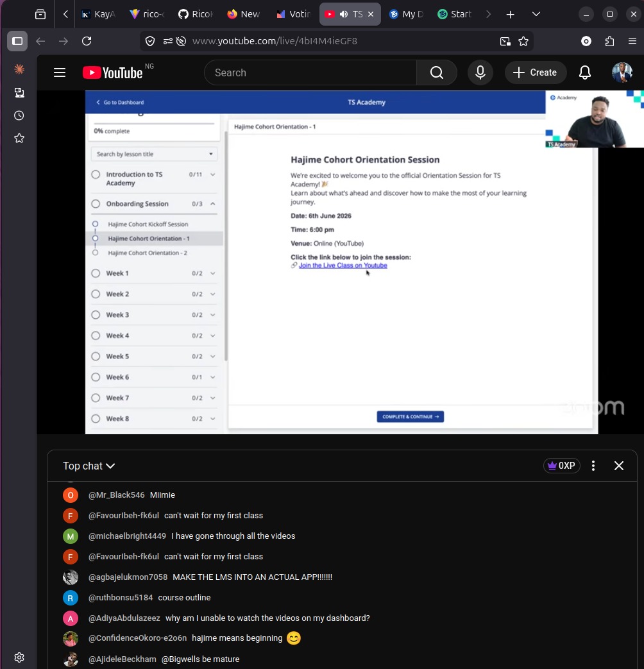
Task: Open YouTube notifications bell
Action: click(x=585, y=72)
